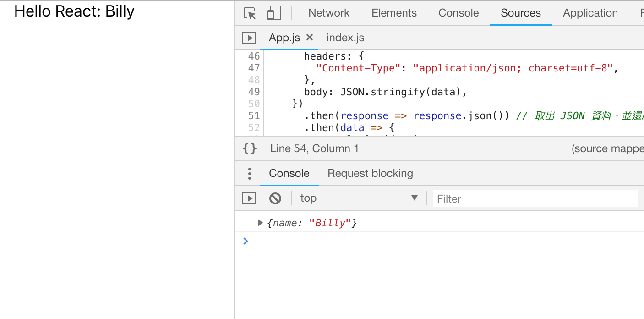Open the index.js source file tab
Screen dimensions: 644x319
coord(345,37)
